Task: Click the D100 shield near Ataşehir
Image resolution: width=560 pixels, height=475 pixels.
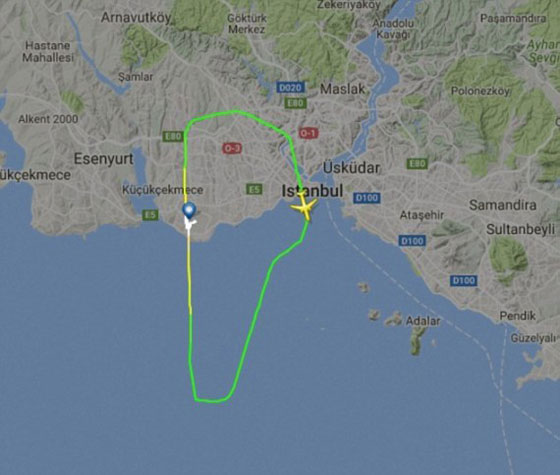Action: [412, 241]
